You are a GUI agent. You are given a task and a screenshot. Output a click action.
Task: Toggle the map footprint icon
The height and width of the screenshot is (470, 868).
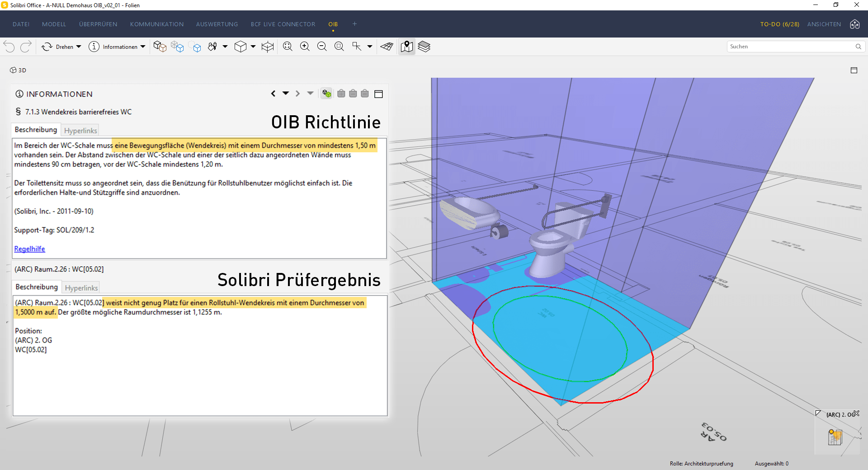(x=407, y=47)
